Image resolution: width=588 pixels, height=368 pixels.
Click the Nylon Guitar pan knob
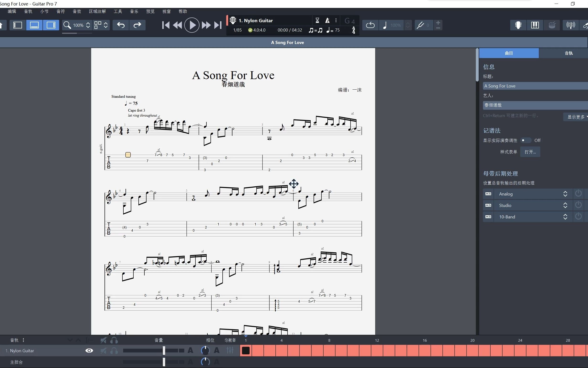click(x=205, y=351)
